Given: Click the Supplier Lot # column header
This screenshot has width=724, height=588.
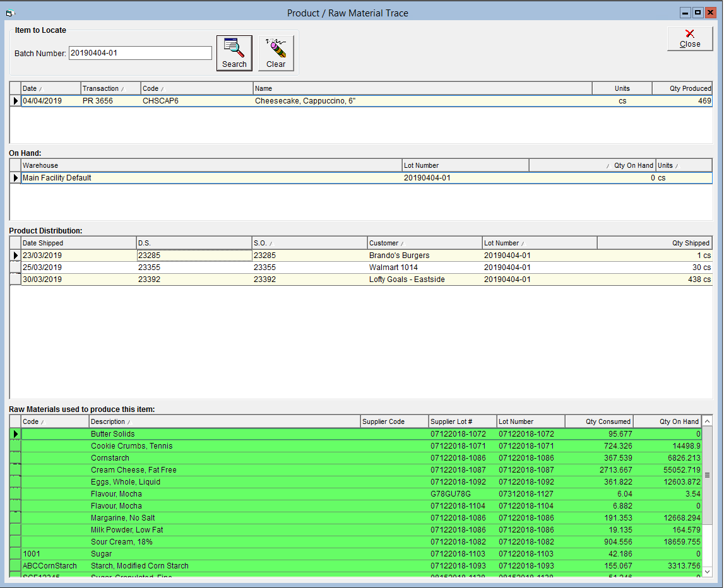Looking at the screenshot, I should [x=463, y=422].
